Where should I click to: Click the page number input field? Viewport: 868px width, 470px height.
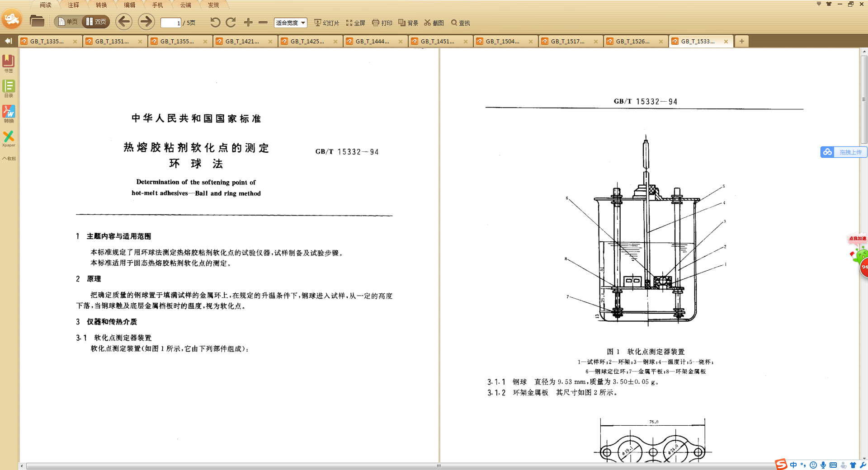point(171,23)
